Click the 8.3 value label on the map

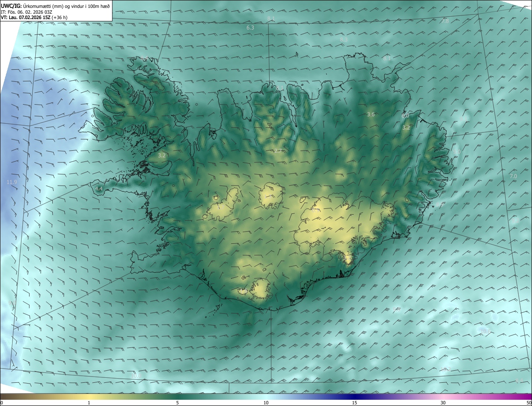tap(344, 39)
